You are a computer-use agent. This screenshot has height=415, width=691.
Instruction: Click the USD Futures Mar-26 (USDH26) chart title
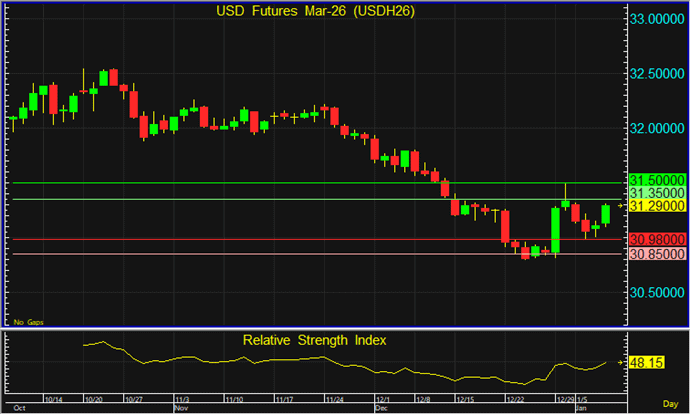click(x=316, y=11)
